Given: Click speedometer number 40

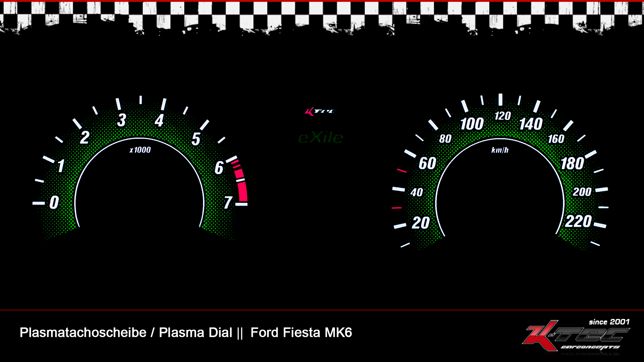Looking at the screenshot, I should pos(417,192).
